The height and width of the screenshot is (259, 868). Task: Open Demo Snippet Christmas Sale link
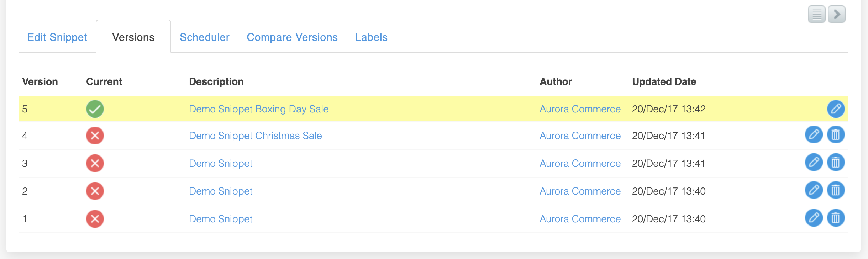(255, 136)
